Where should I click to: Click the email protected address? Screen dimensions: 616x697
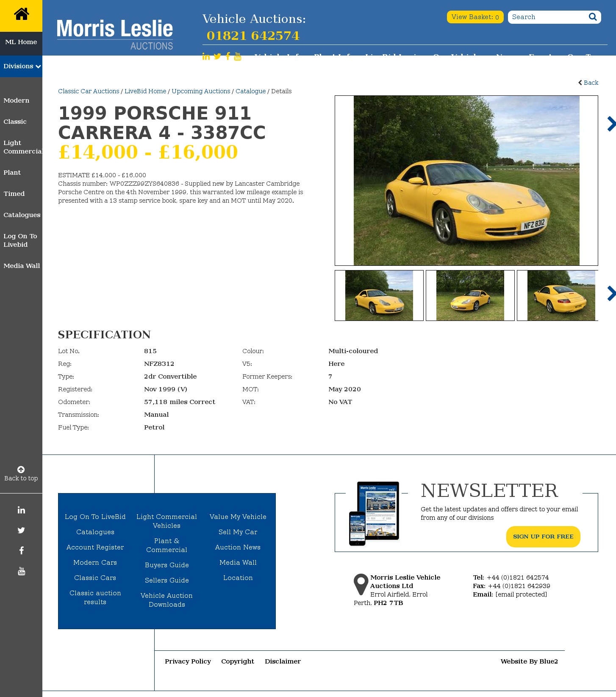pyautogui.click(x=521, y=594)
